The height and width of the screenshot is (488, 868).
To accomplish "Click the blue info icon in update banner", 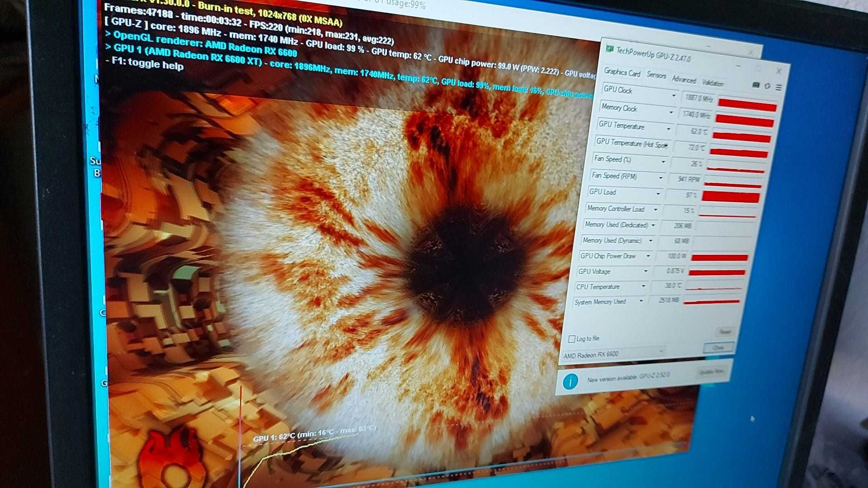I will 571,381.
